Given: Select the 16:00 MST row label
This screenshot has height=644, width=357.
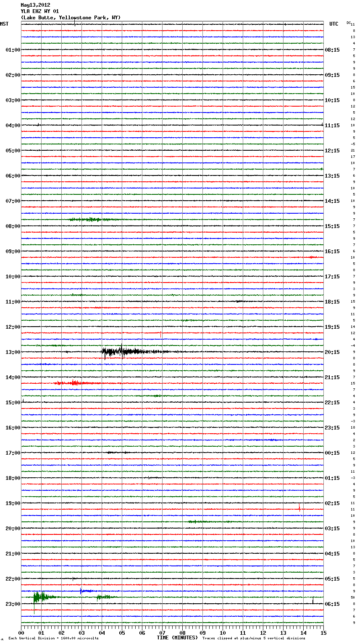Looking at the screenshot, I should [13, 428].
